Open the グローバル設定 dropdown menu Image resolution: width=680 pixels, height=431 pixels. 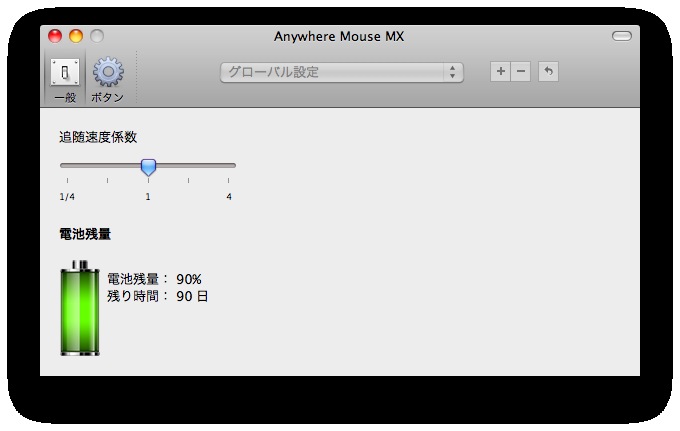tap(340, 72)
